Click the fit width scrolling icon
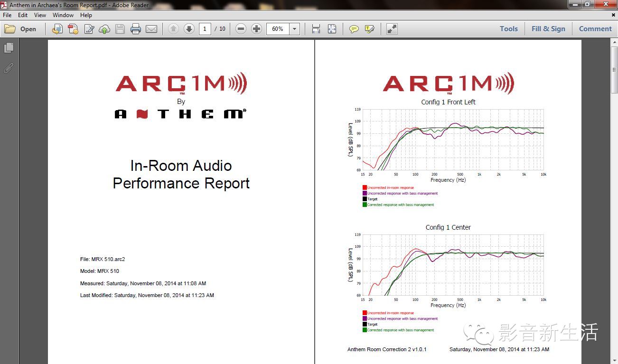This screenshot has height=364, width=618. 316,29
